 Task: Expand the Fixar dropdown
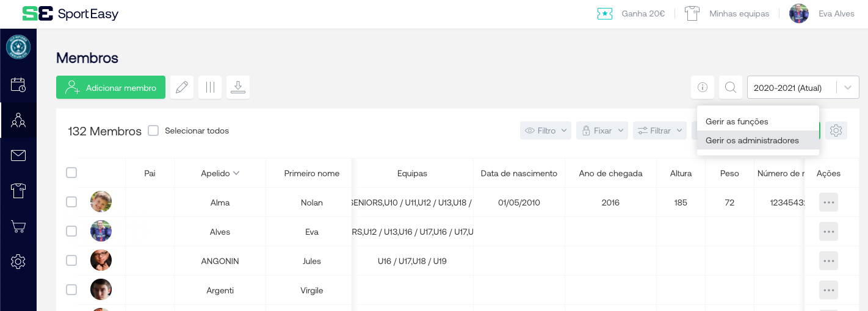pyautogui.click(x=602, y=130)
